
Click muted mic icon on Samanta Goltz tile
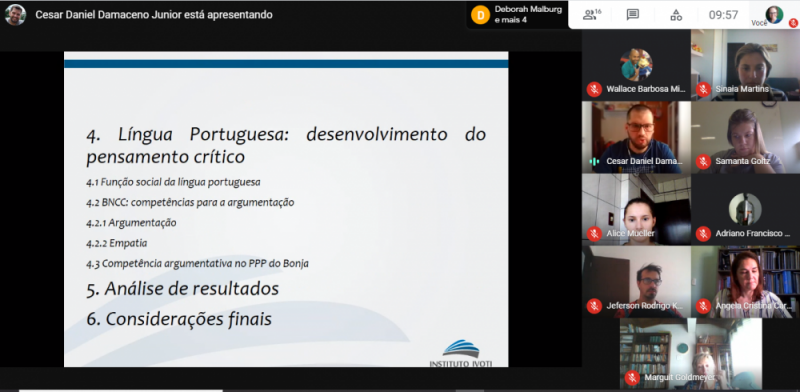coord(703,161)
